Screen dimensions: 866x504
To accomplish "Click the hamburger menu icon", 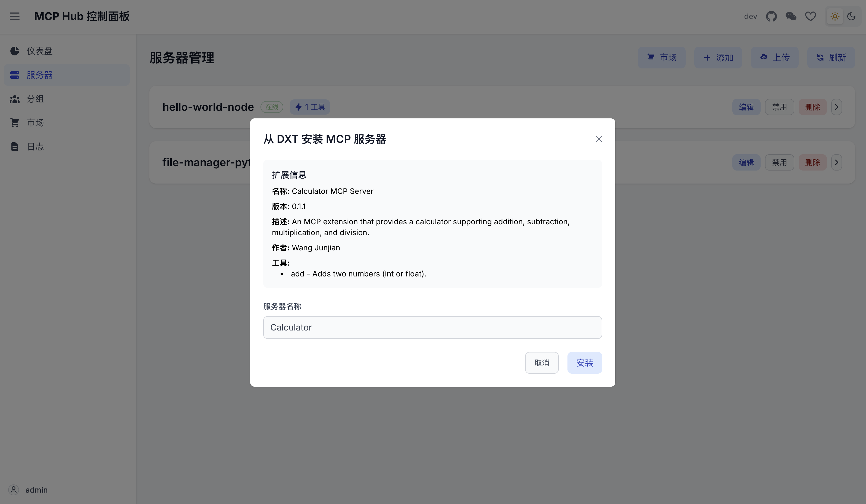I will tap(14, 16).
